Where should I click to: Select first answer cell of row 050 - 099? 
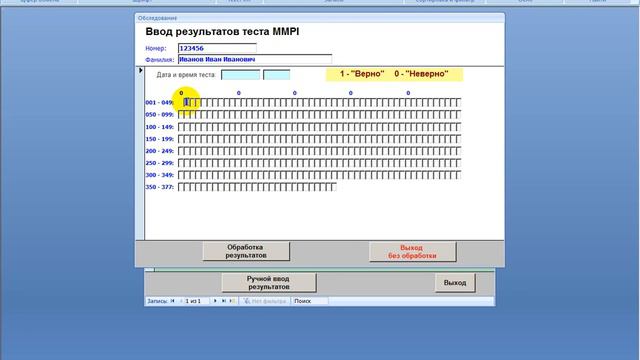click(x=181, y=115)
